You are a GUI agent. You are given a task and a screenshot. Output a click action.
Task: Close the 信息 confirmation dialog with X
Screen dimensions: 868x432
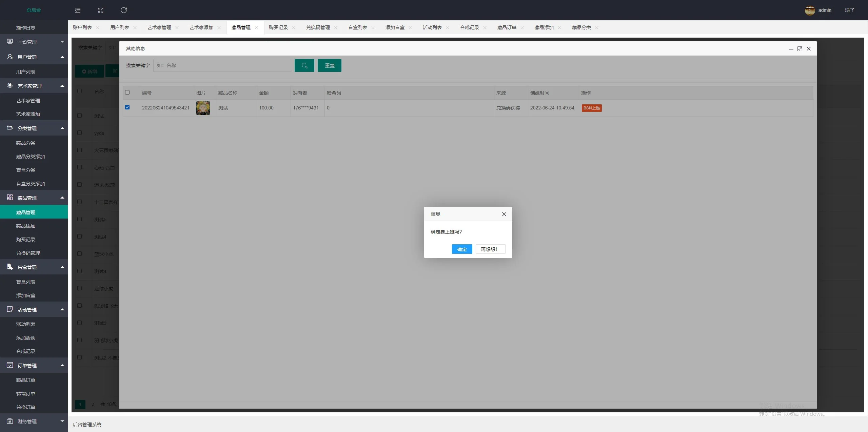click(x=504, y=214)
